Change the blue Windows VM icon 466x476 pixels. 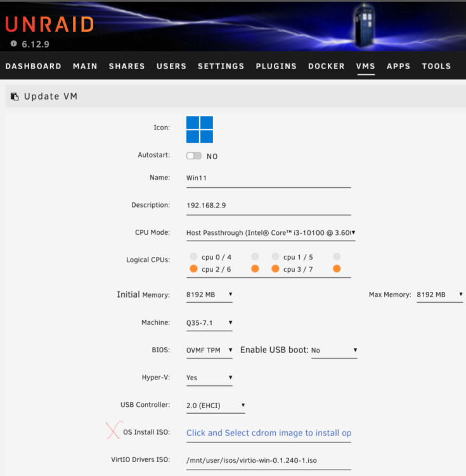200,129
